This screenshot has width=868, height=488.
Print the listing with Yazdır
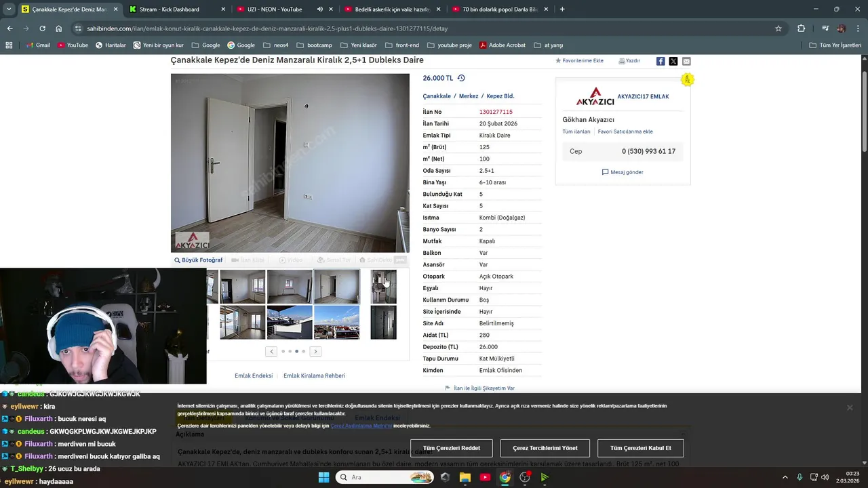coord(629,61)
